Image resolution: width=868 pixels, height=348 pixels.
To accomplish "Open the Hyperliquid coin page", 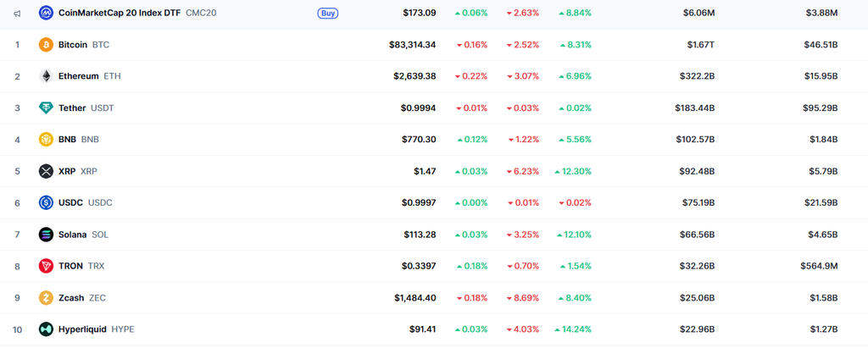I will (x=97, y=329).
